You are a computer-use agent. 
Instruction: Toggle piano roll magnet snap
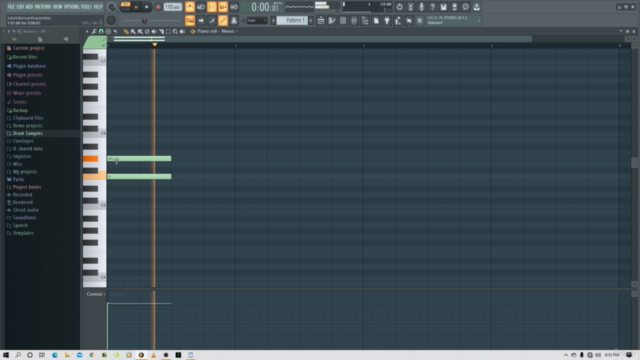(101, 31)
